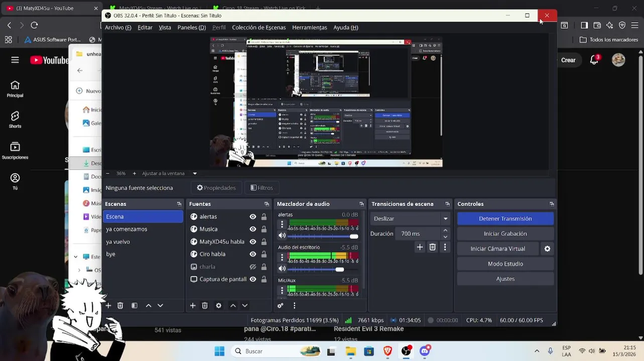
Task: Remove selected source with trash icon
Action: (205, 305)
